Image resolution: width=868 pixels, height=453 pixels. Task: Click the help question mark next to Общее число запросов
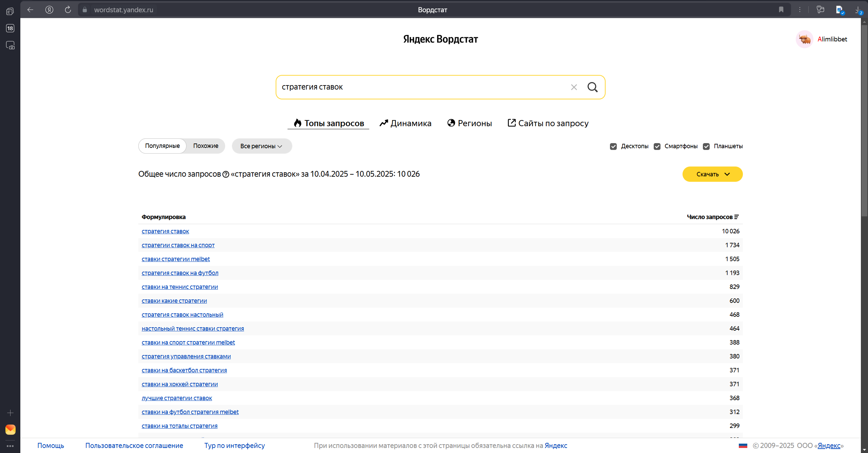tap(226, 174)
